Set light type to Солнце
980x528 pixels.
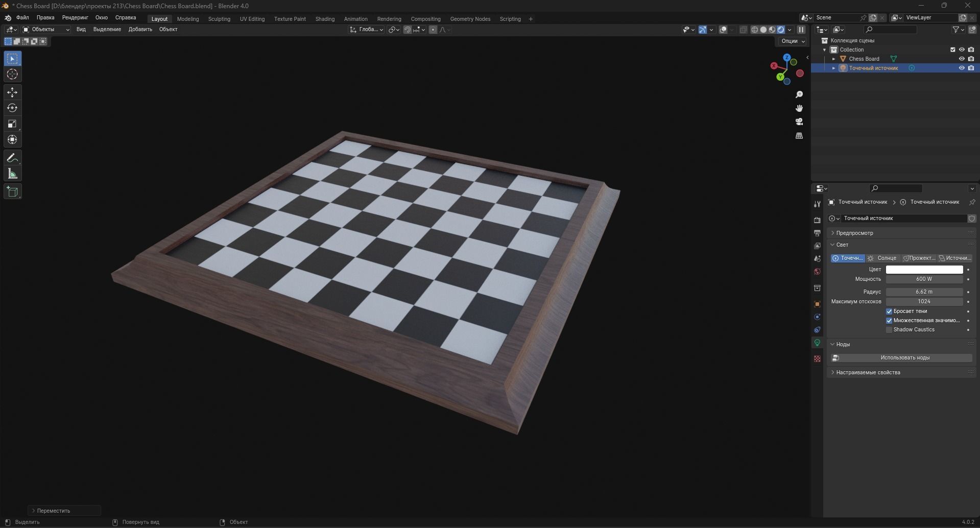coord(883,258)
